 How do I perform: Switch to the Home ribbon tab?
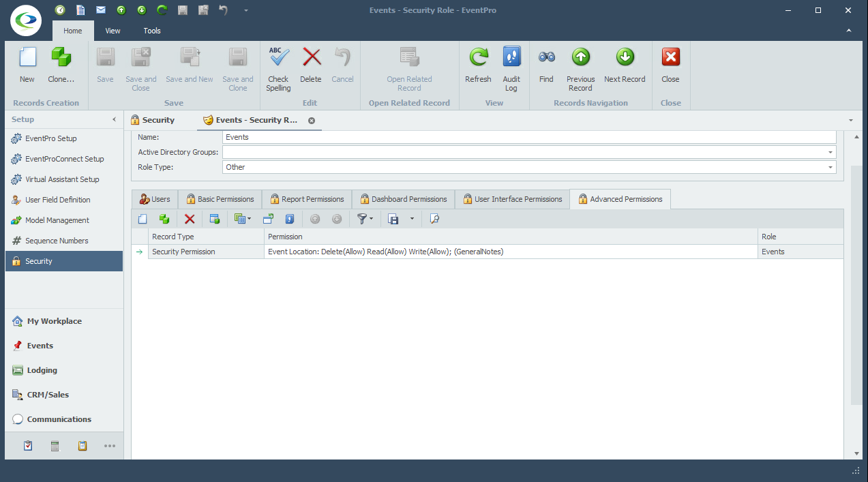[x=73, y=31]
